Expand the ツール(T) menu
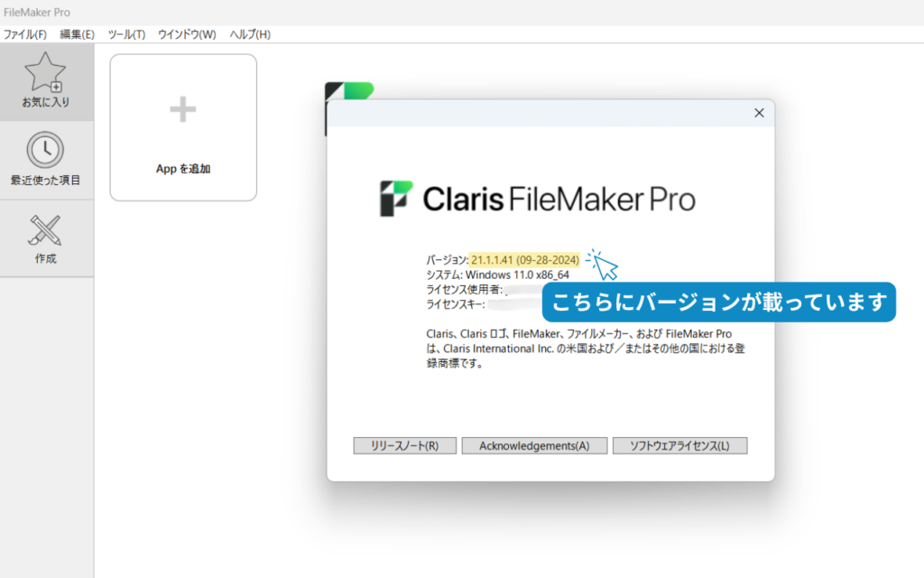 [126, 34]
